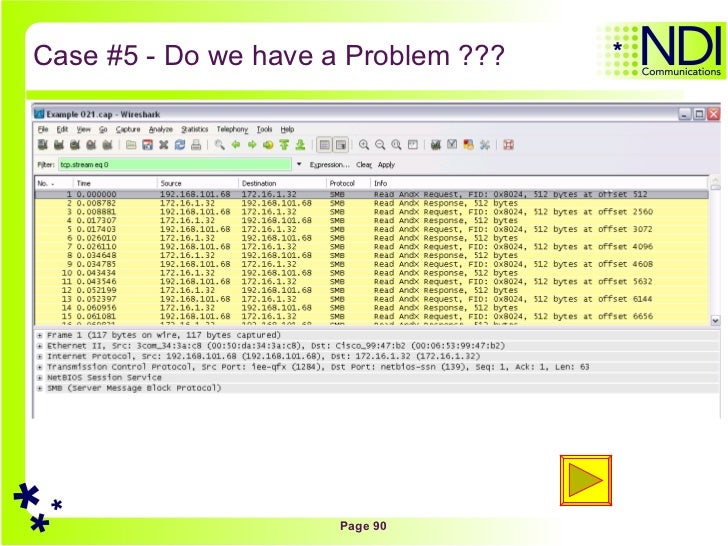Expand the Ethernet II details node
Image resolution: width=728 pixels, height=546 pixels.
tap(40, 346)
